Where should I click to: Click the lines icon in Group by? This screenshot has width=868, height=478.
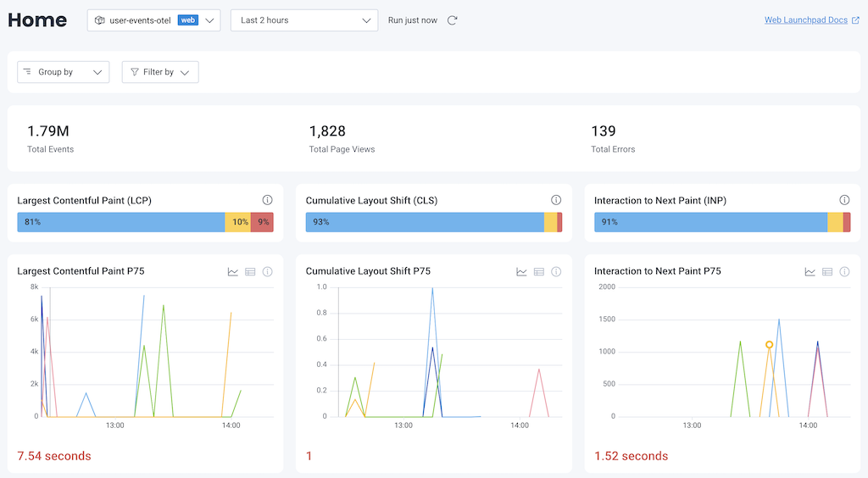(x=27, y=72)
